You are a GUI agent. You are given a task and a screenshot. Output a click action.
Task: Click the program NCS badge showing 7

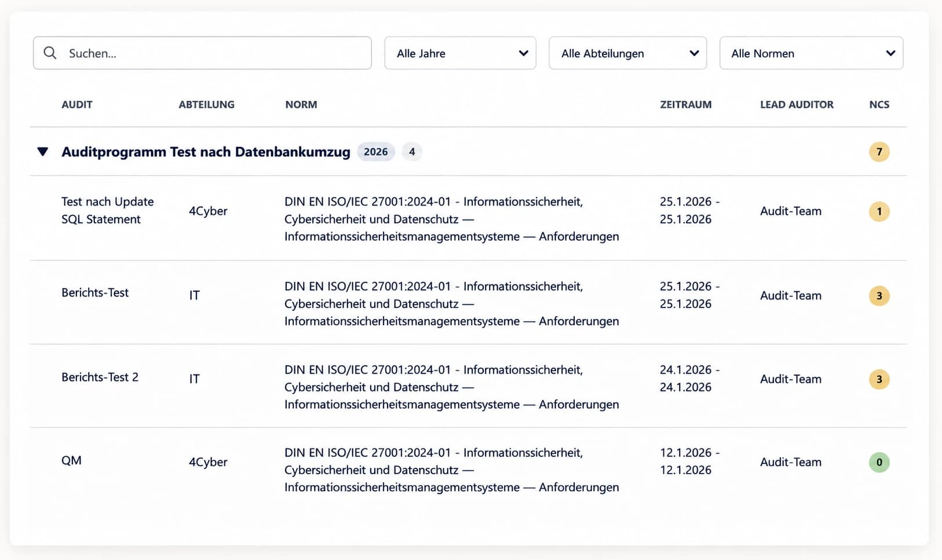coord(879,152)
